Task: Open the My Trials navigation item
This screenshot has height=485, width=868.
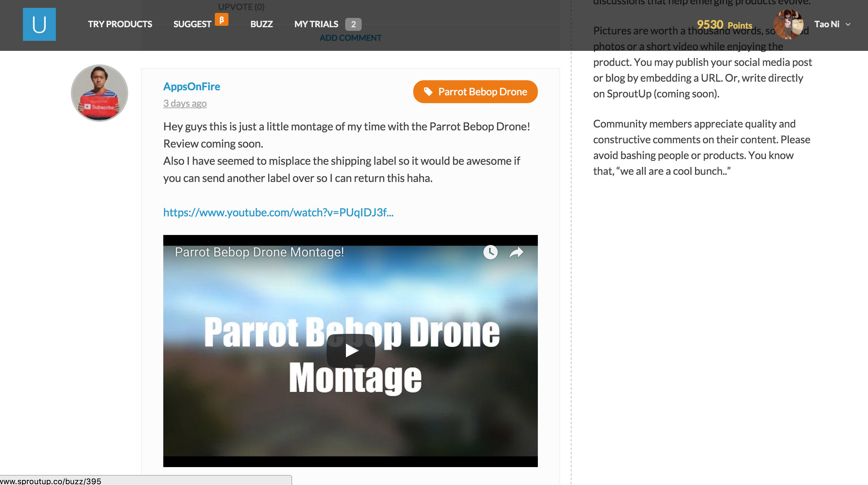Action: (316, 24)
